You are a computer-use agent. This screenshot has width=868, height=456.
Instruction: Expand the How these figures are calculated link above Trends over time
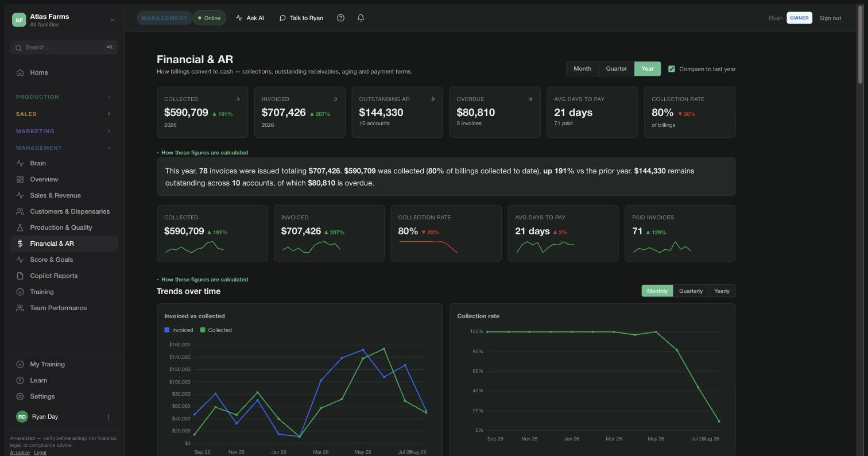pos(202,280)
